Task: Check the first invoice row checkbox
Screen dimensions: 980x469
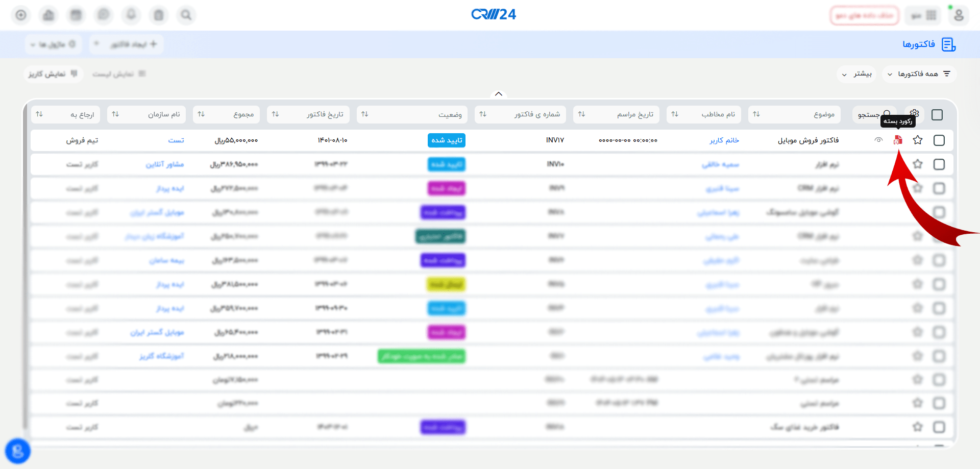Action: 939,140
